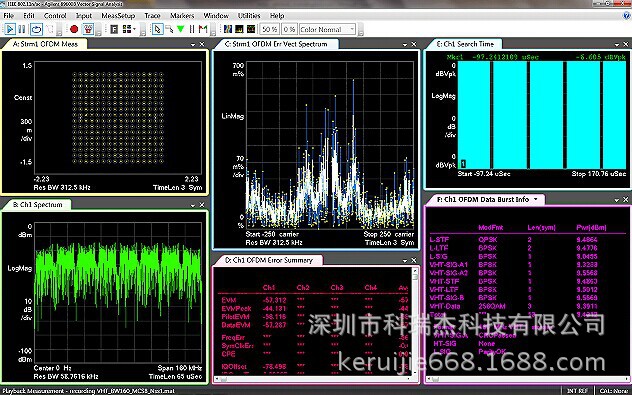Screen dimensions: 632x395
Task: Click marker 1 in Search Time trace
Action: pyautogui.click(x=463, y=164)
